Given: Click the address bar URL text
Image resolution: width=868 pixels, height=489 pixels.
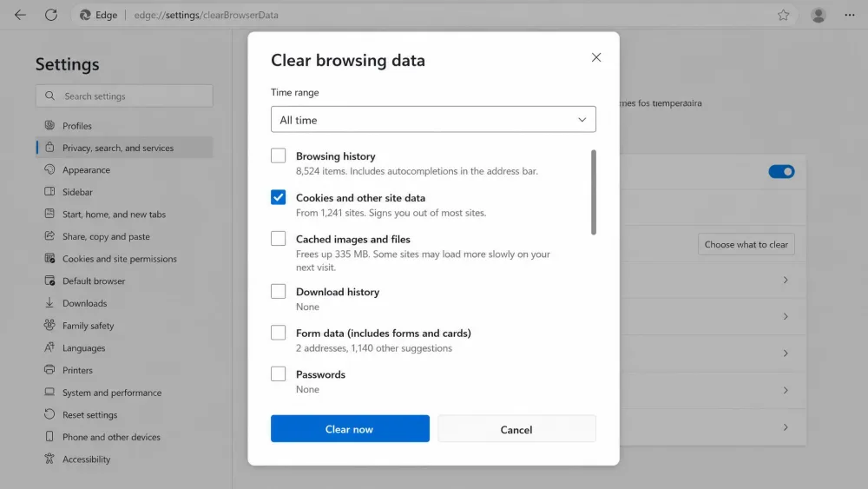Looking at the screenshot, I should pos(206,15).
